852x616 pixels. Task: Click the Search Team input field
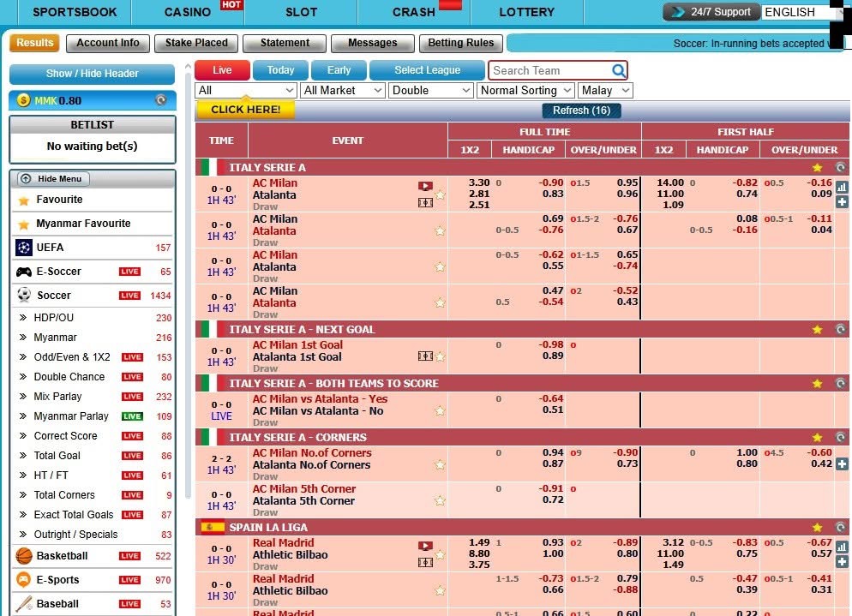pyautogui.click(x=549, y=70)
